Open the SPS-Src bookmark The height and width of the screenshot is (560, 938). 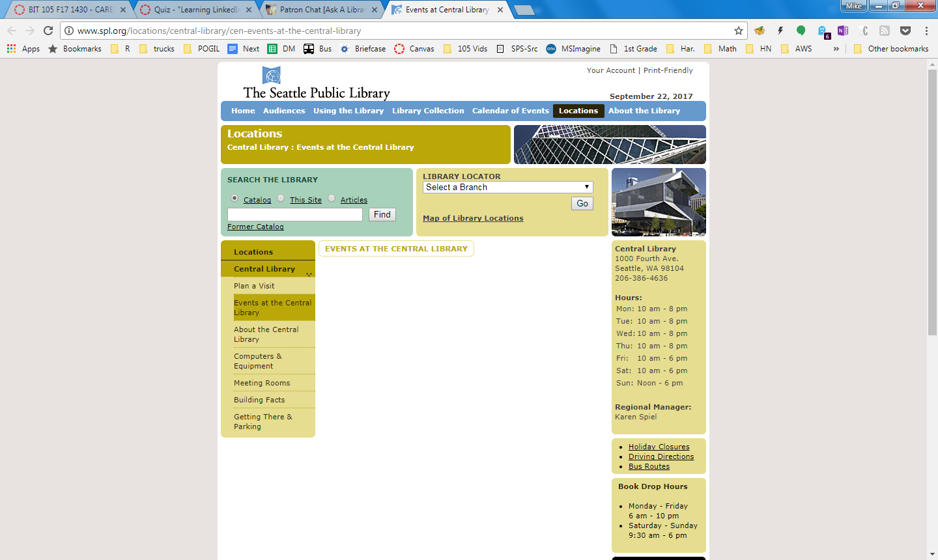coord(517,49)
